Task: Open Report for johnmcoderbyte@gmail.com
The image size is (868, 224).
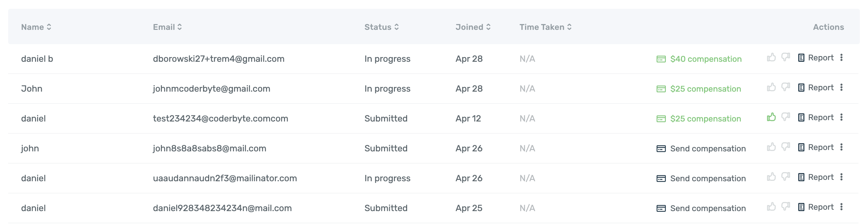Action: 816,88
